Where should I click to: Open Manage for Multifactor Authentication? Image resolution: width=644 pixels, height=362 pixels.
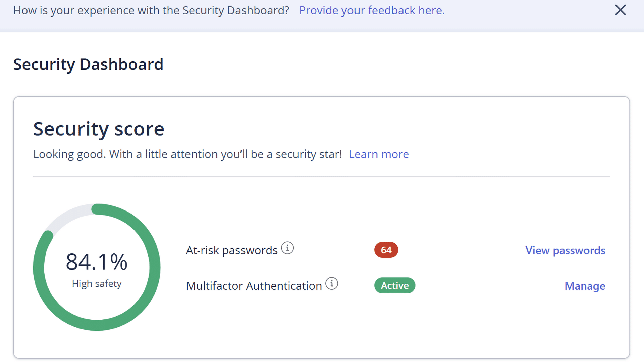pyautogui.click(x=585, y=286)
